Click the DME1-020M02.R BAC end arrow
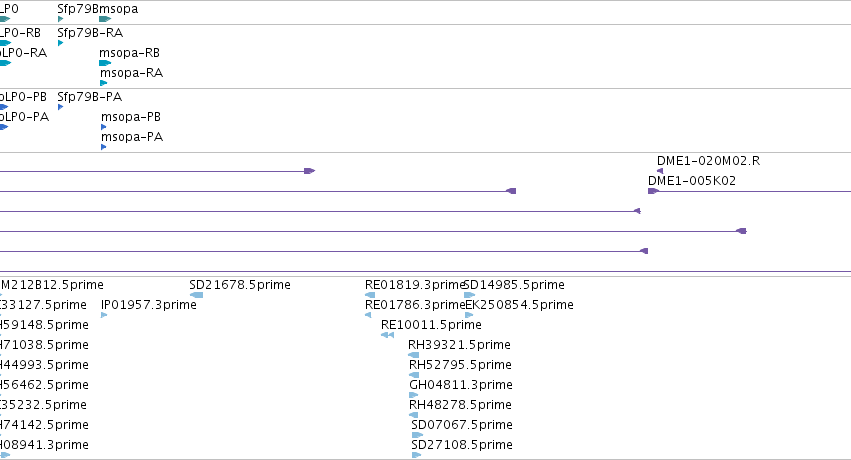The image size is (851, 460). pos(660,171)
